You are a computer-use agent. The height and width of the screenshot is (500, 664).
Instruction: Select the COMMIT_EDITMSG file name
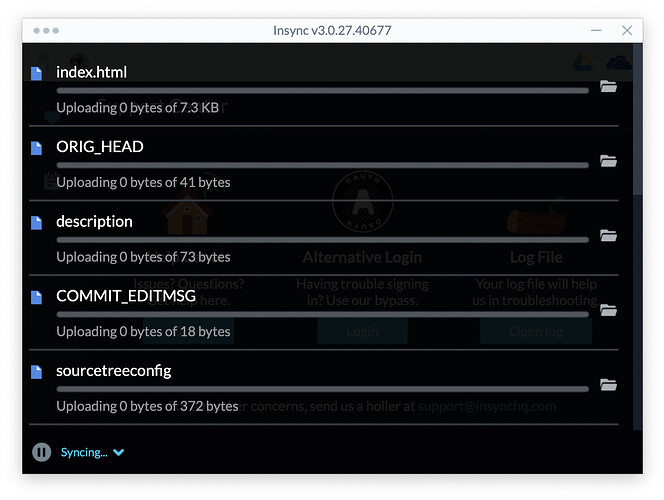126,296
